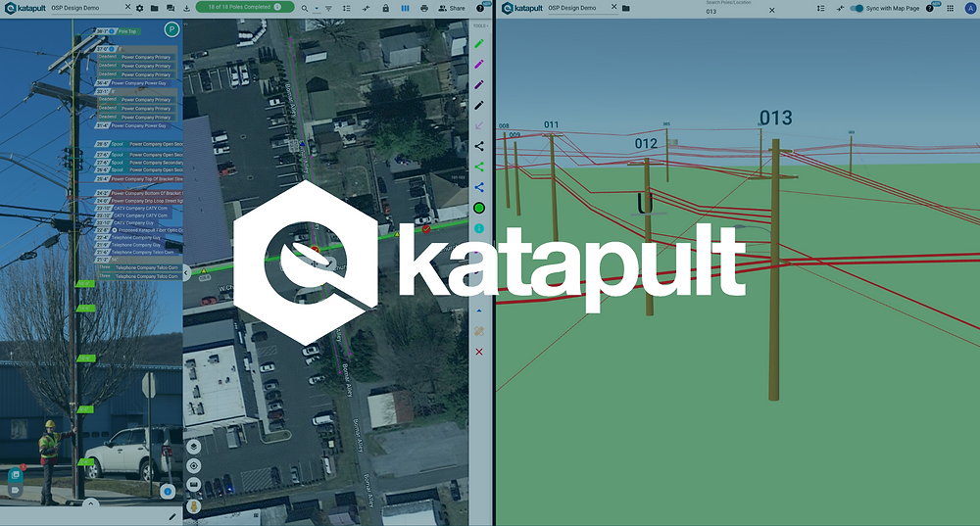The image size is (980, 526).
Task: Open the filter icon in left toolbar
Action: (328, 8)
